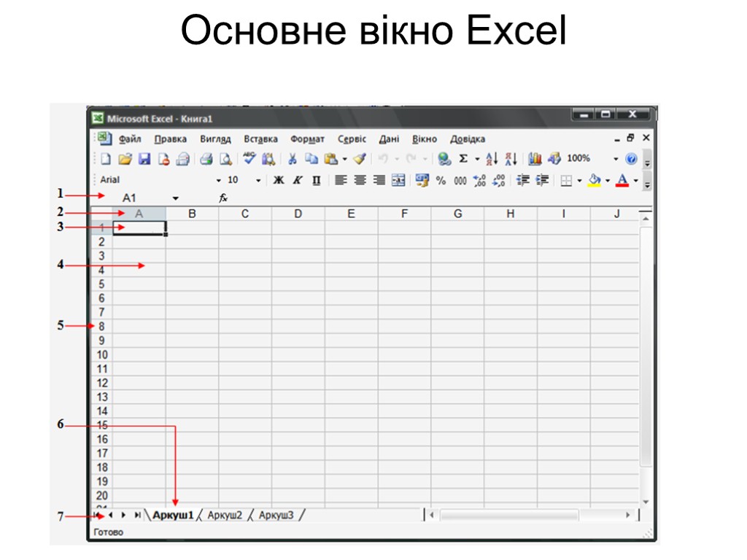Open a file with the Open folder icon
This screenshot has height=560, width=747.
pos(125,159)
